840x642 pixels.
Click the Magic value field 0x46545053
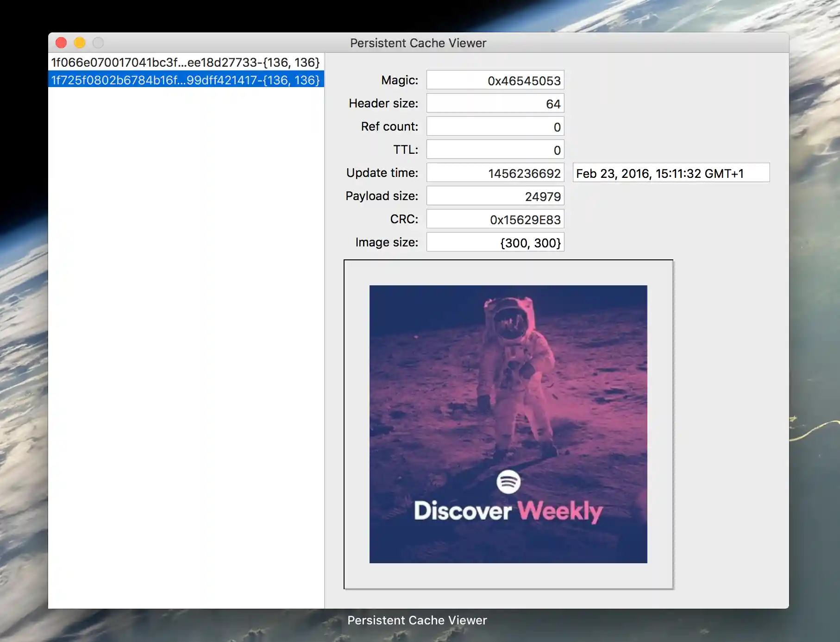[495, 81]
